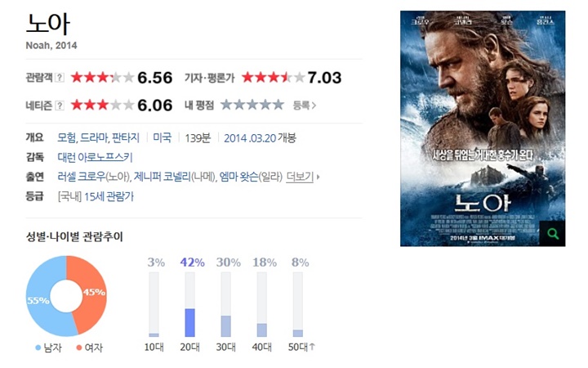Open the 모험 genre link
588x368 pixels.
pyautogui.click(x=67, y=138)
